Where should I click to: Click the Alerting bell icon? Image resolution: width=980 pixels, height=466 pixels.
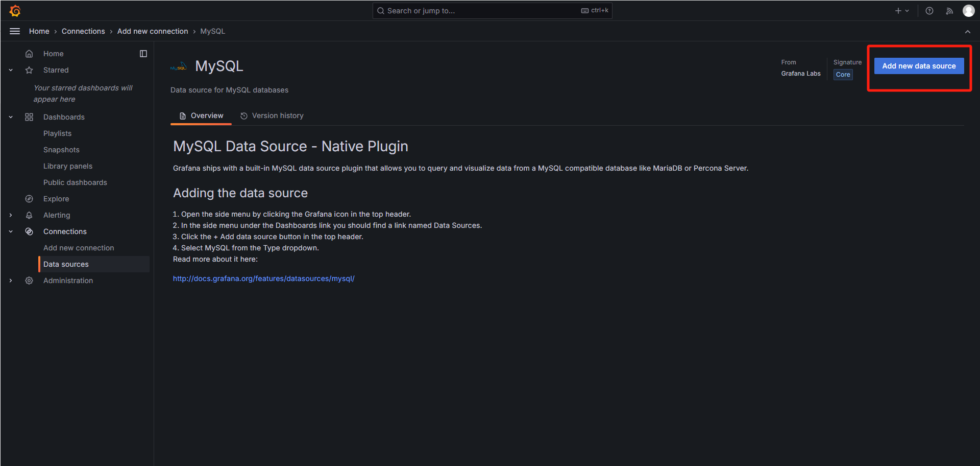[29, 215]
